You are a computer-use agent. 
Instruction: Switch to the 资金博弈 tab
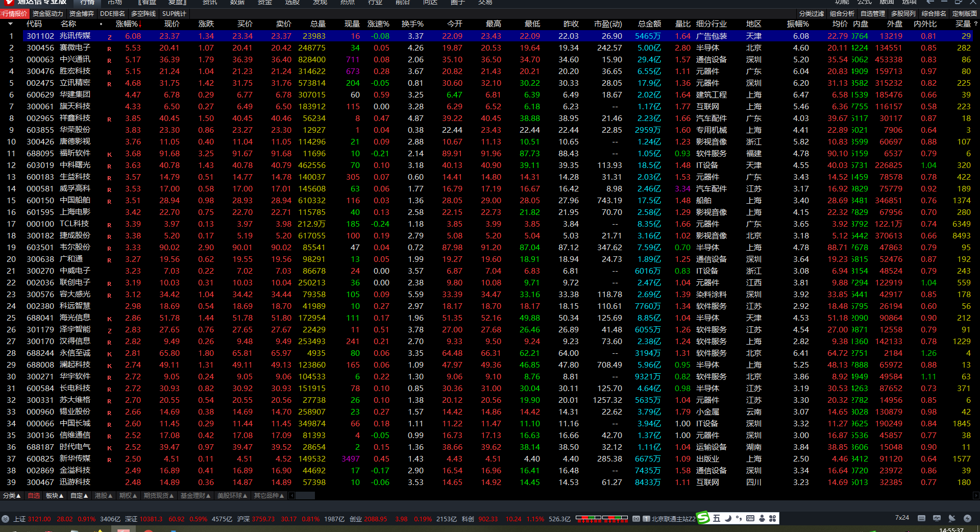pos(82,14)
